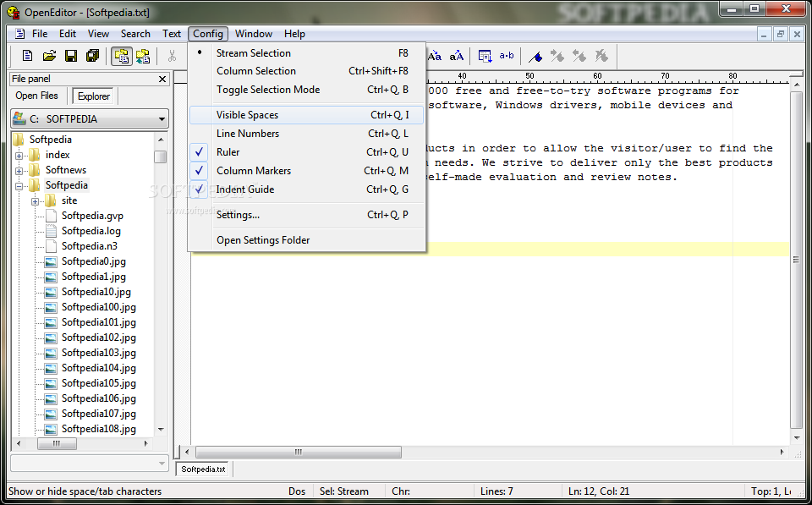812x505 pixels.
Task: Click the Cut scissors icon
Action: tap(173, 56)
